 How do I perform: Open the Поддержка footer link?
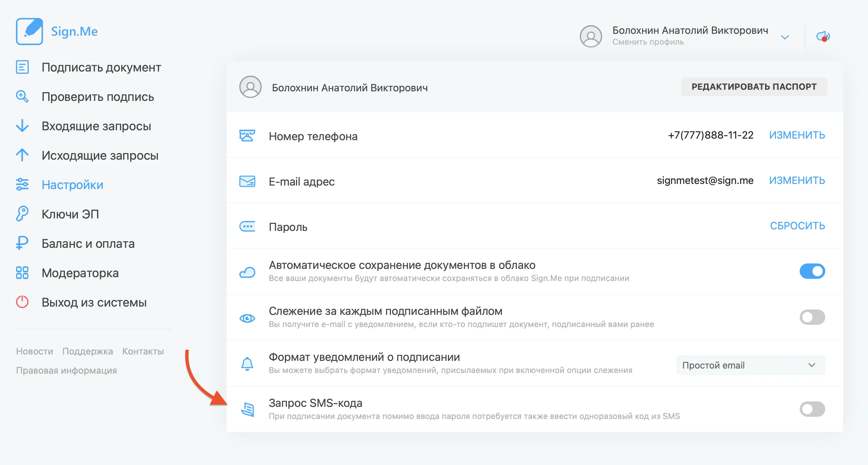pyautogui.click(x=88, y=351)
